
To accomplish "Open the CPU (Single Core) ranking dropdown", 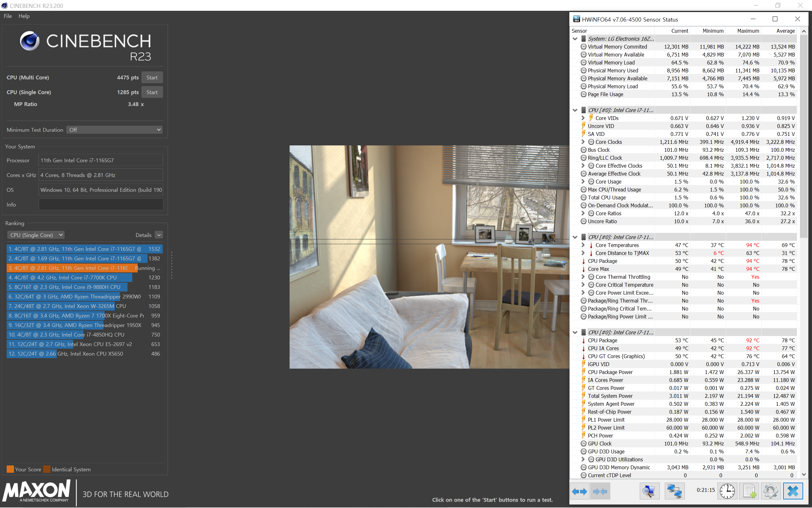I will click(36, 235).
